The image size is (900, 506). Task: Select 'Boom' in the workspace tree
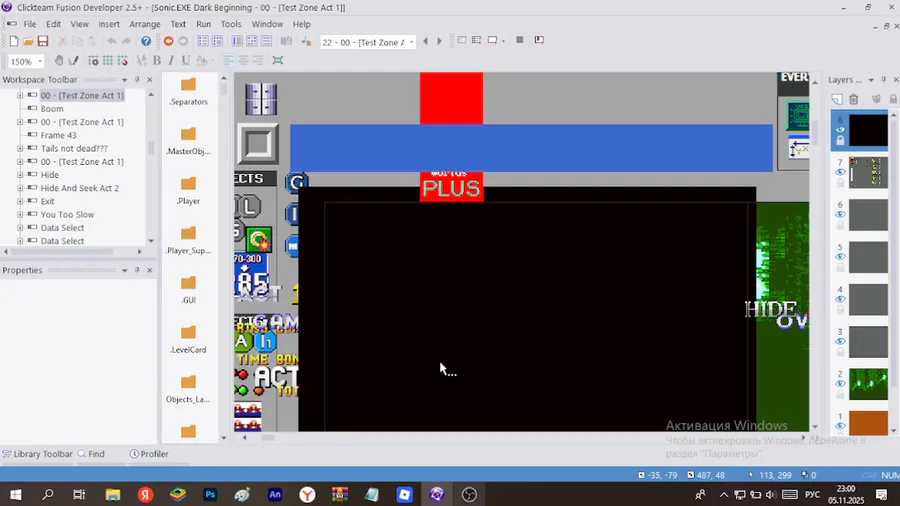pos(52,109)
